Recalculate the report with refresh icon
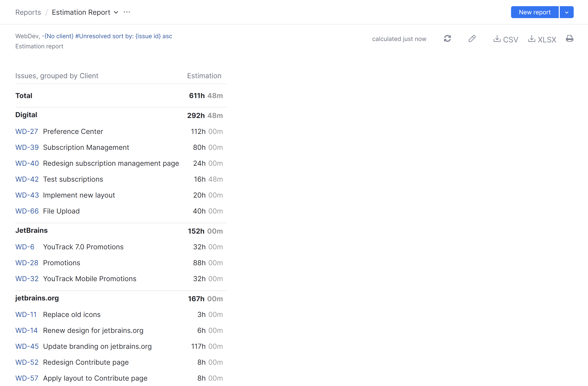 447,39
